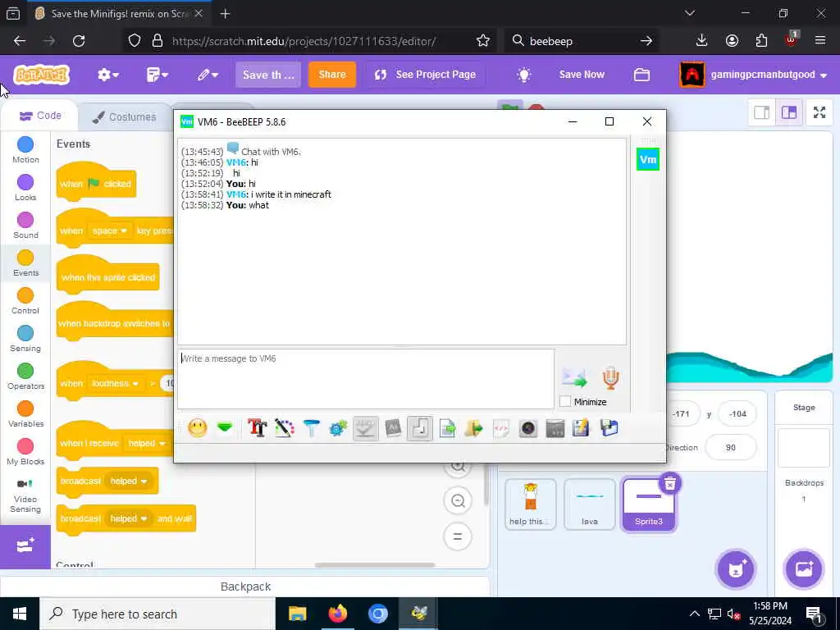
Task: Select the Control block category
Action: pos(25,300)
